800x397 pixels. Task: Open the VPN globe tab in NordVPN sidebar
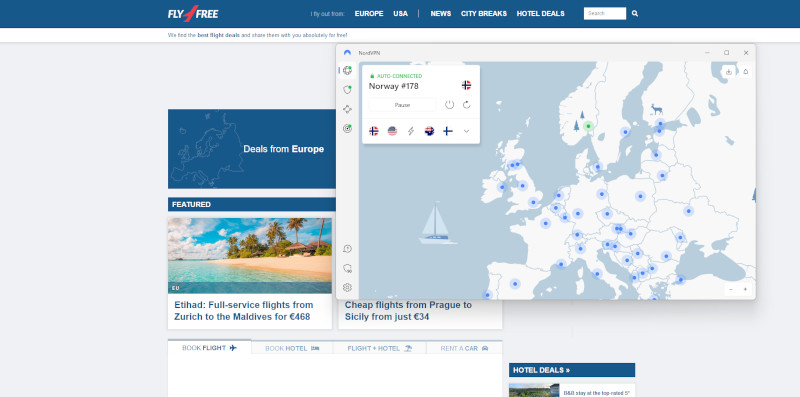[x=347, y=70]
